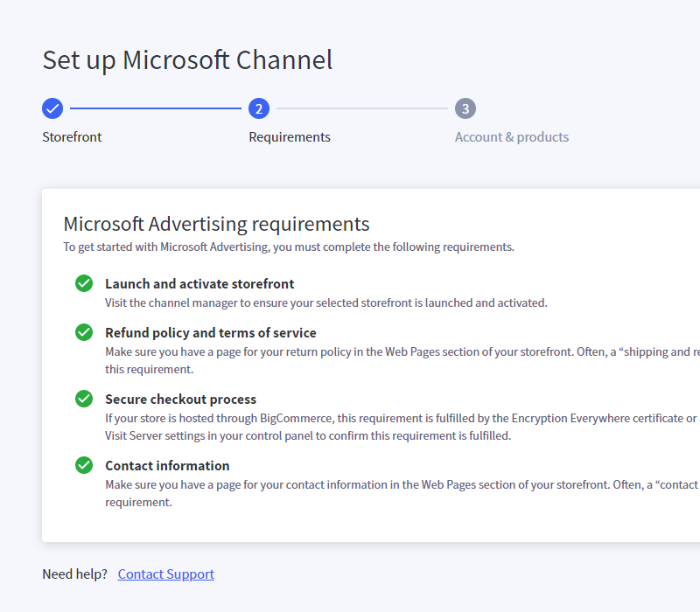This screenshot has width=700, height=612.
Task: Click the 'To get started with Microsoft Advertising' sentence
Action: (289, 247)
